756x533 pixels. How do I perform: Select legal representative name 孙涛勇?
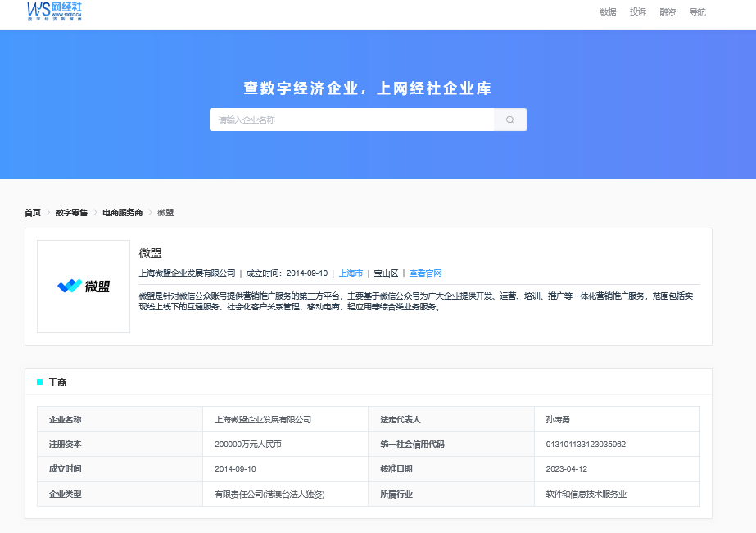click(x=558, y=420)
